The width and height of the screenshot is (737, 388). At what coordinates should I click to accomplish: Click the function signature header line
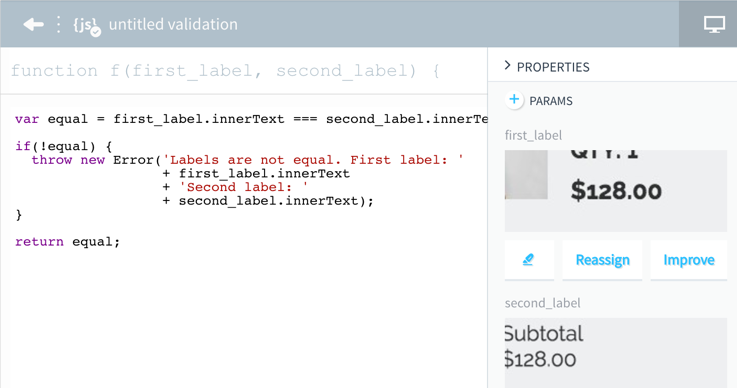pos(225,71)
